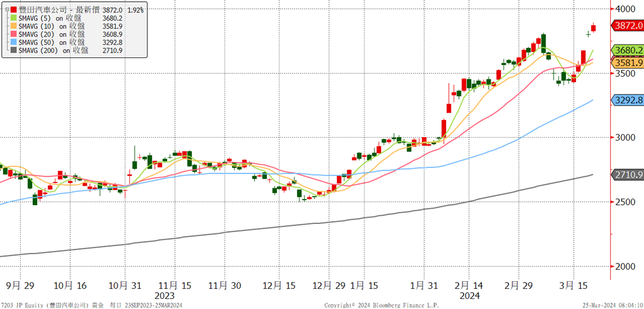Screen dimensions: 644x309
Task: Click the latest red candle near 3872
Action: [x=593, y=28]
